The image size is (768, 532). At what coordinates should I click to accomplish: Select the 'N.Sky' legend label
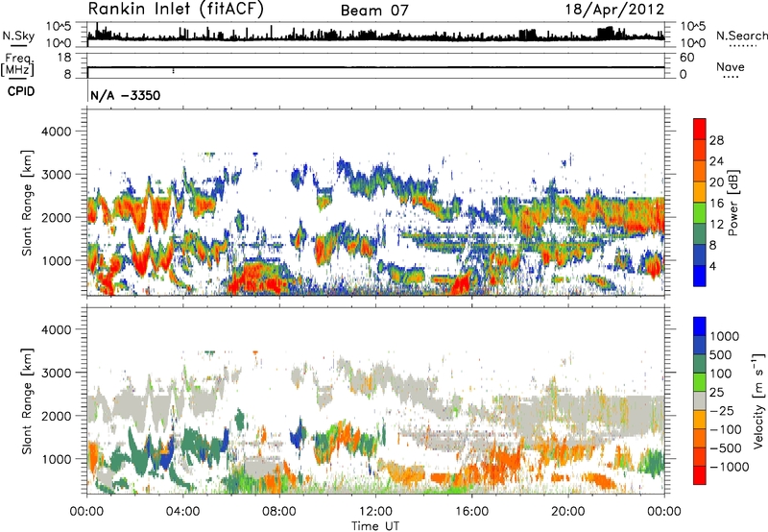point(18,36)
